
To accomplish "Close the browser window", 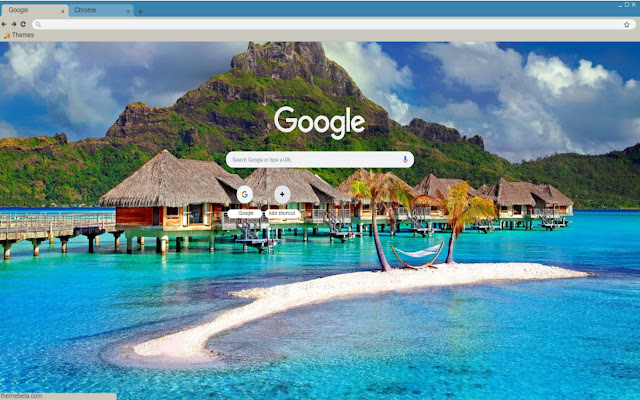I will 634,5.
